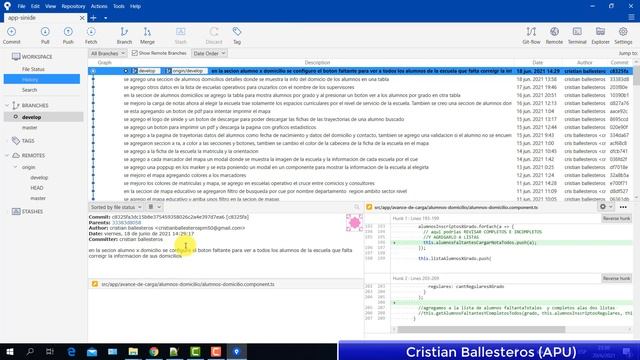Select the master local branch
The image size is (640, 360).
(x=29, y=127)
